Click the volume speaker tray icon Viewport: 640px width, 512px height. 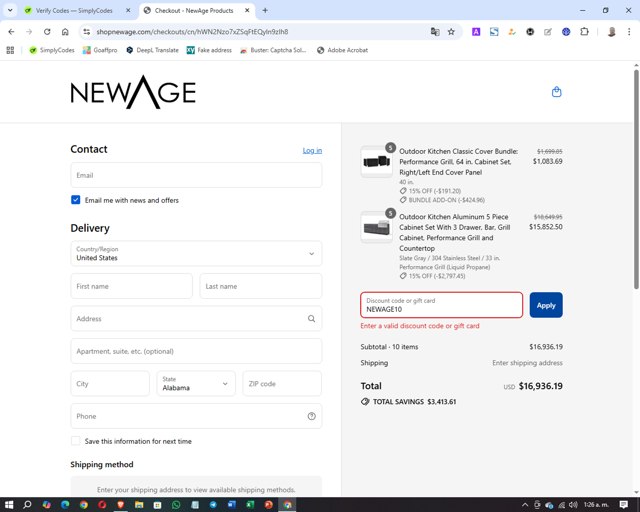tap(573, 505)
